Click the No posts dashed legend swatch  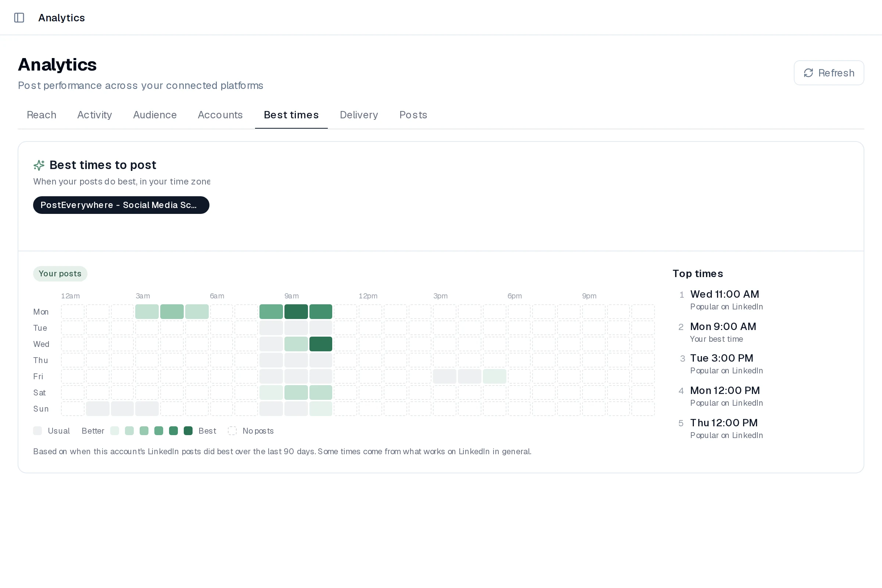pyautogui.click(x=233, y=430)
